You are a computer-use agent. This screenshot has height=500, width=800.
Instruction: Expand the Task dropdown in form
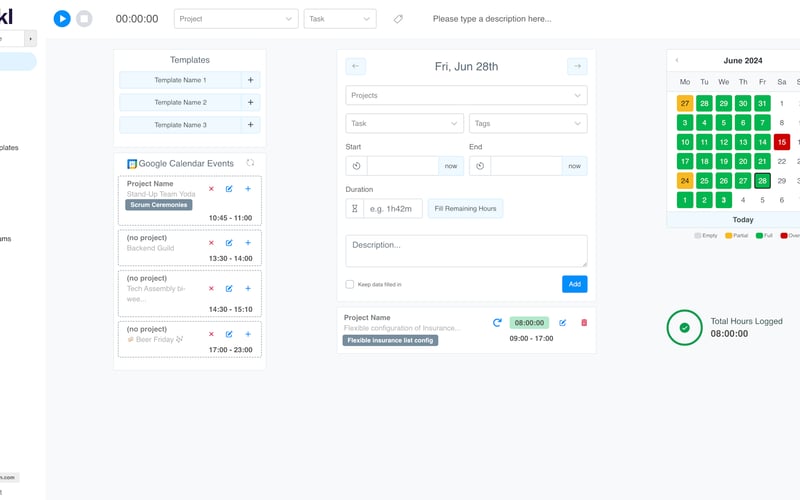pyautogui.click(x=405, y=123)
